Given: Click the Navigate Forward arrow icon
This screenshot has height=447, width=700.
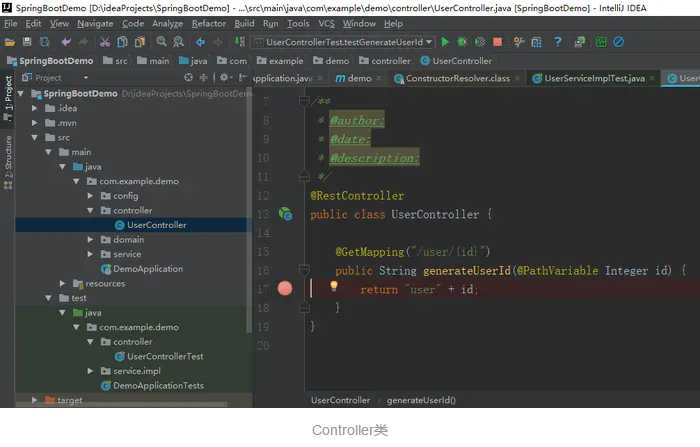Looking at the screenshot, I should [218, 42].
